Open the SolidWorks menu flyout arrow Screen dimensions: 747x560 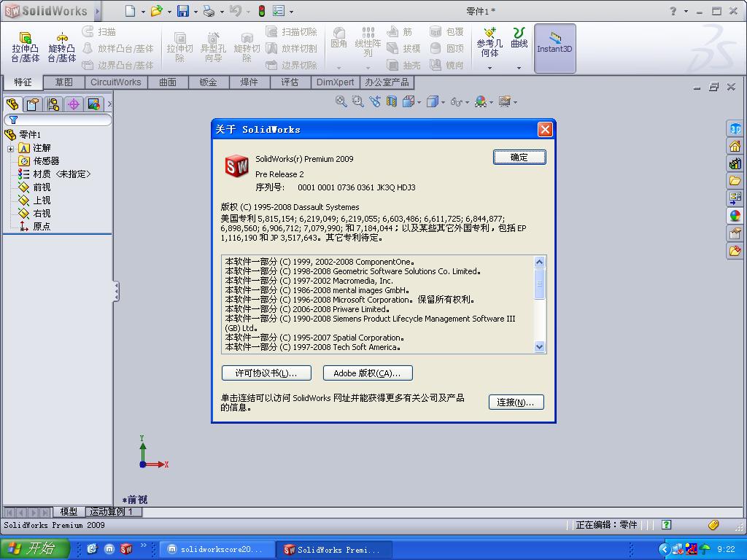pos(97,11)
